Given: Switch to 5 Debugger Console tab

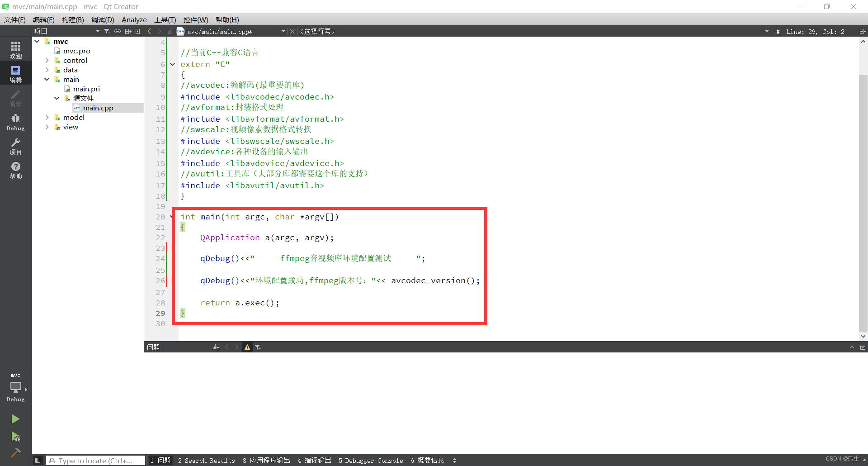Looking at the screenshot, I should pyautogui.click(x=371, y=460).
